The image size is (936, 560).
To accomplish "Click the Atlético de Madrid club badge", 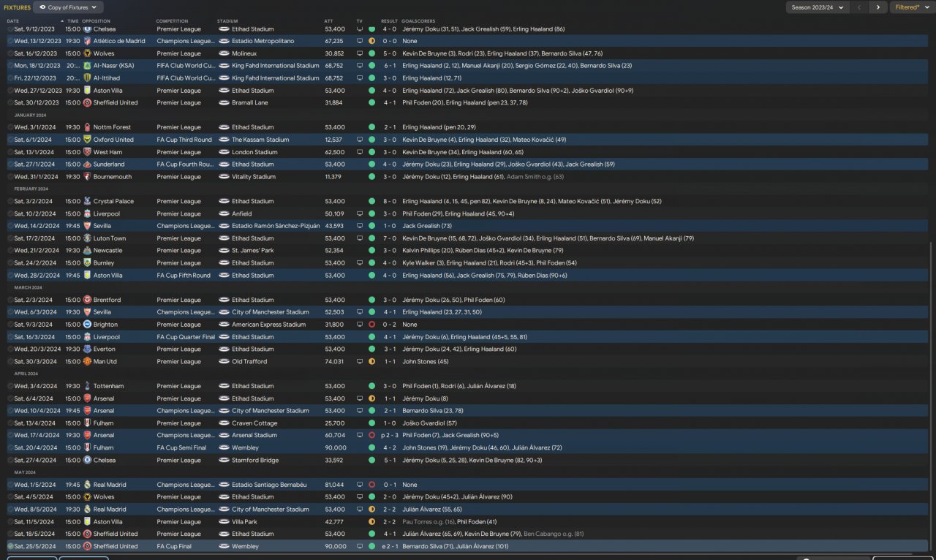I will [88, 41].
